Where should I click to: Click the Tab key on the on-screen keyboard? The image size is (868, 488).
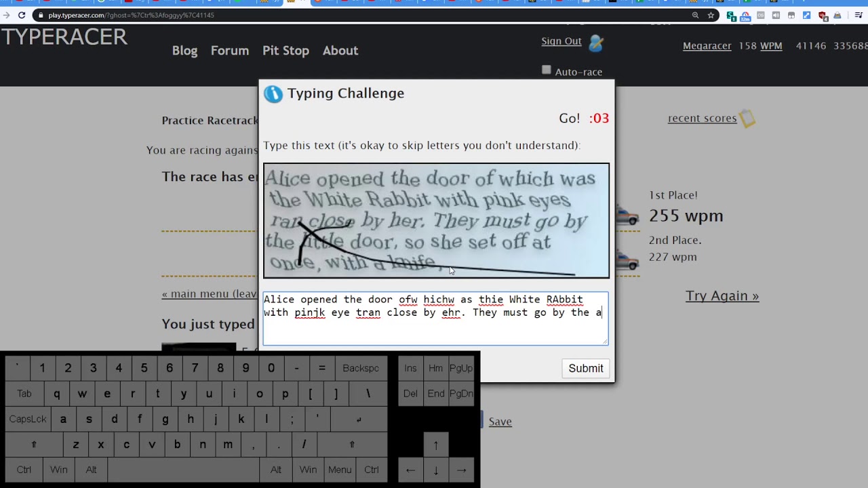coord(24,393)
